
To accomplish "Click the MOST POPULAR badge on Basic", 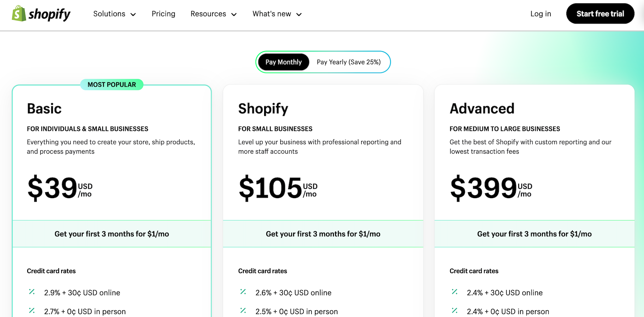I will (x=112, y=85).
